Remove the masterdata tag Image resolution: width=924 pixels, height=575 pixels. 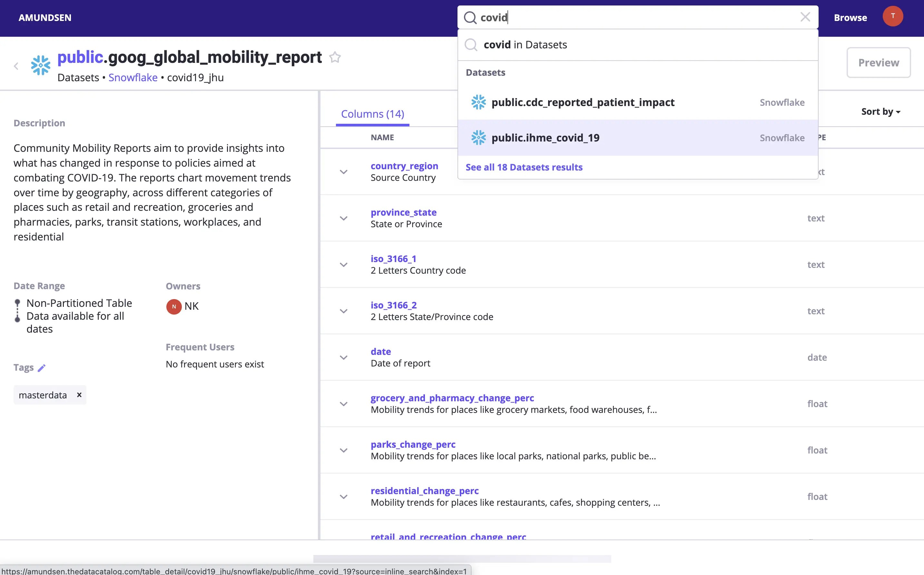tap(79, 395)
